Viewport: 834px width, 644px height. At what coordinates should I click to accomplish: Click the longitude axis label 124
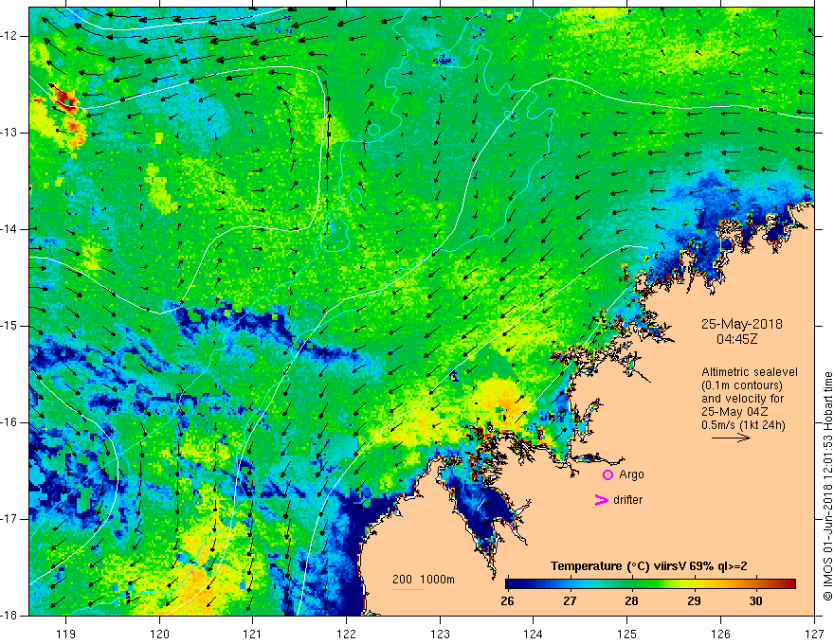(x=534, y=634)
